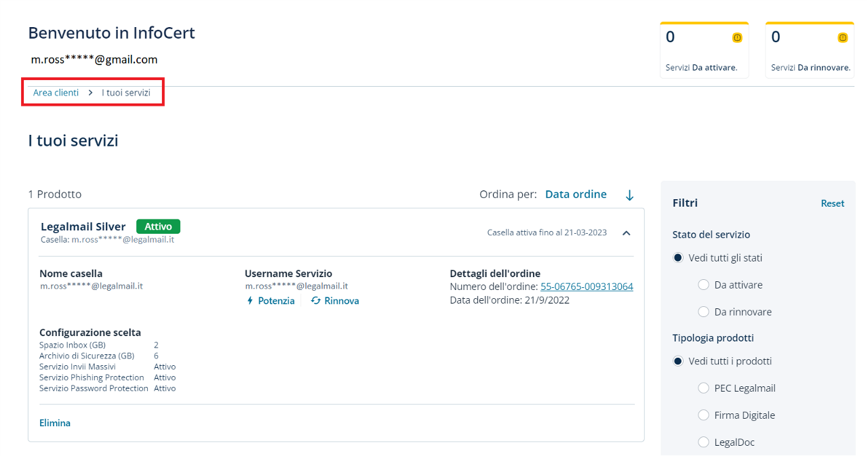Filter by LegalDoc products
868x456 pixels.
[x=703, y=442]
